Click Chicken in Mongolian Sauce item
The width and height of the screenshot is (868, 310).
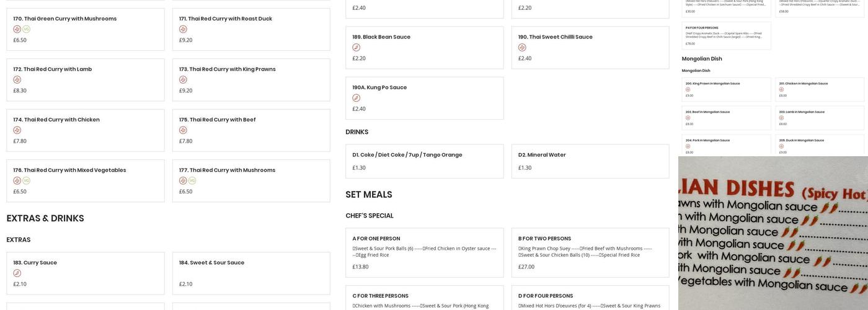click(x=819, y=89)
